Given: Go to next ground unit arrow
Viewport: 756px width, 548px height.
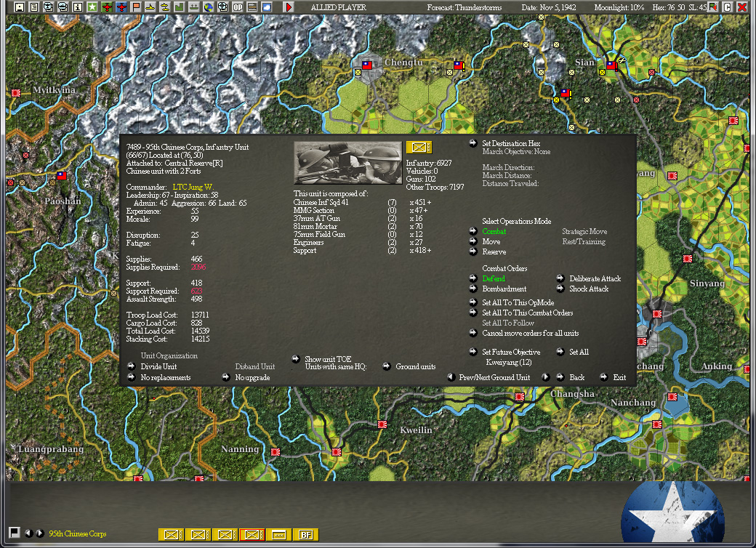Looking at the screenshot, I should point(546,377).
